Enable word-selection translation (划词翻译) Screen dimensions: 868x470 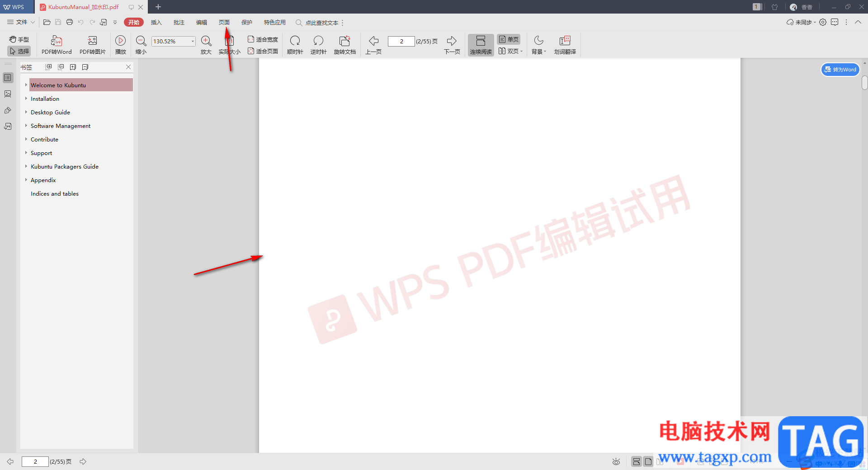[565, 45]
